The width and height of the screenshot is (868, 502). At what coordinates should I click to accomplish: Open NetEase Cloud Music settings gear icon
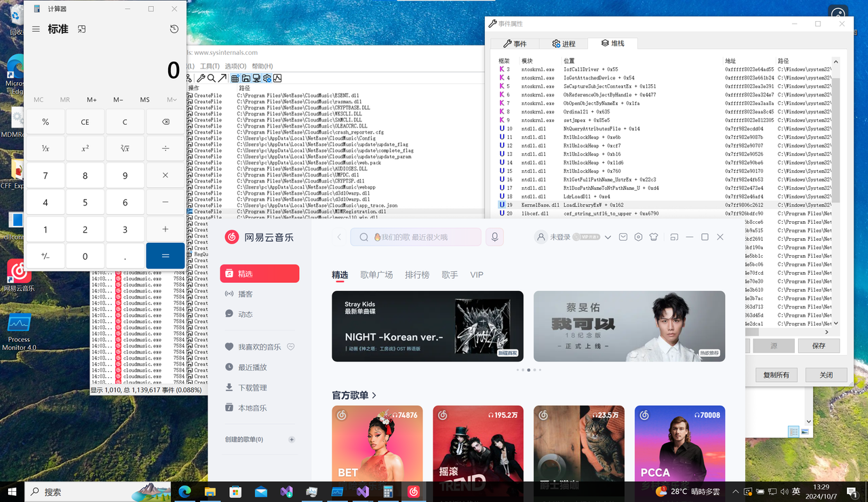click(637, 237)
